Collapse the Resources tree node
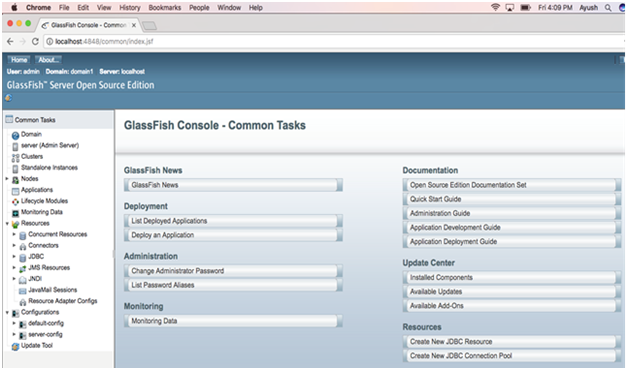The image size is (628, 370). [7, 223]
